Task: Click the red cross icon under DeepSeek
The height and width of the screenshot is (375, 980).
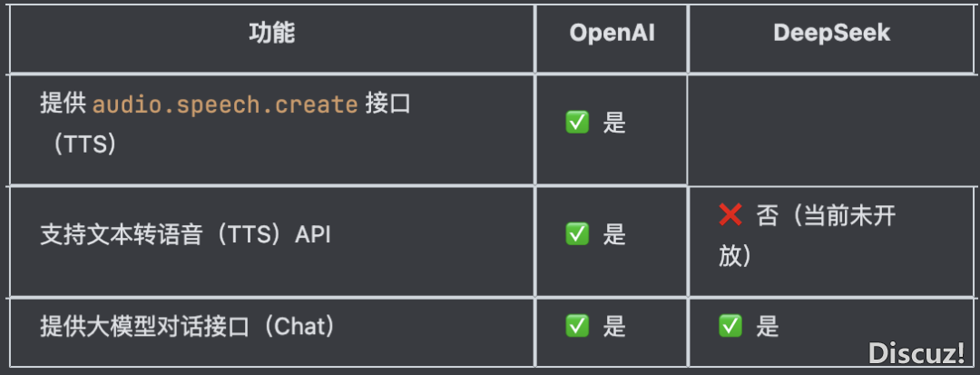Action: 730,215
